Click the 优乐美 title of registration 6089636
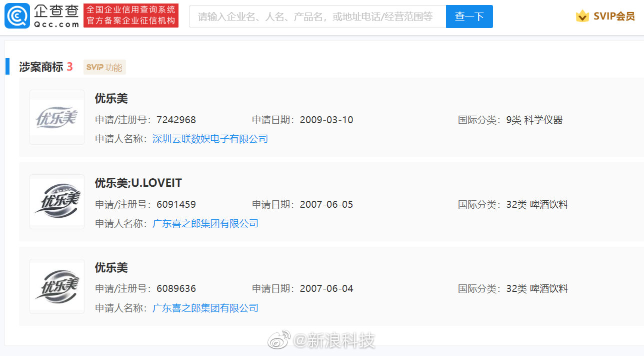 click(110, 267)
